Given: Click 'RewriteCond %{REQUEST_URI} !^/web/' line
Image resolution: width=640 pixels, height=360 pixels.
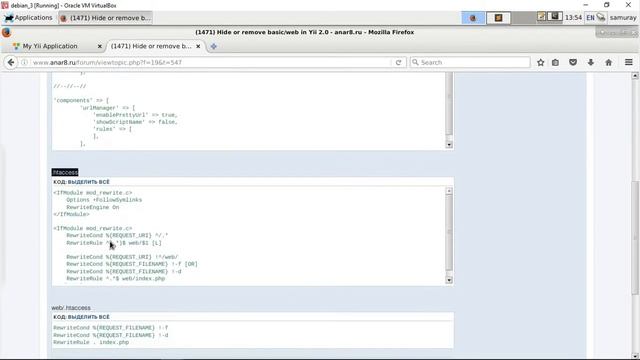Looking at the screenshot, I should [122, 257].
